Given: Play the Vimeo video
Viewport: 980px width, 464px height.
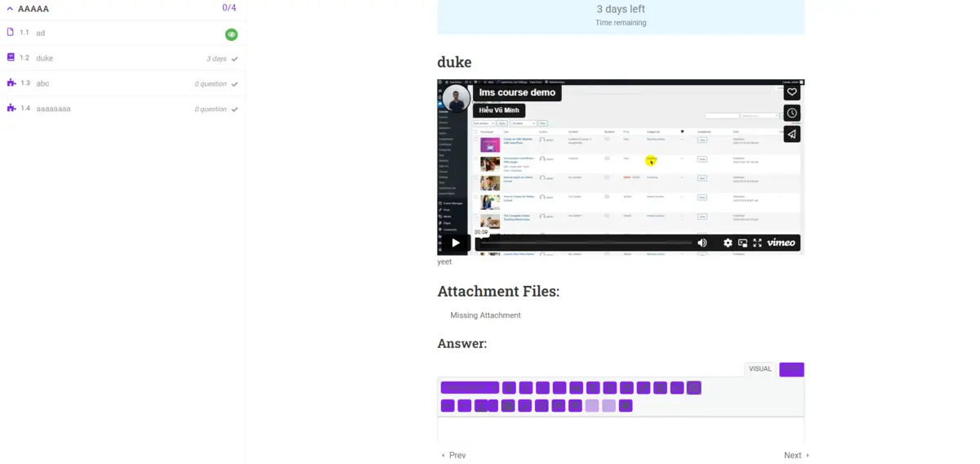Looking at the screenshot, I should click(x=456, y=243).
